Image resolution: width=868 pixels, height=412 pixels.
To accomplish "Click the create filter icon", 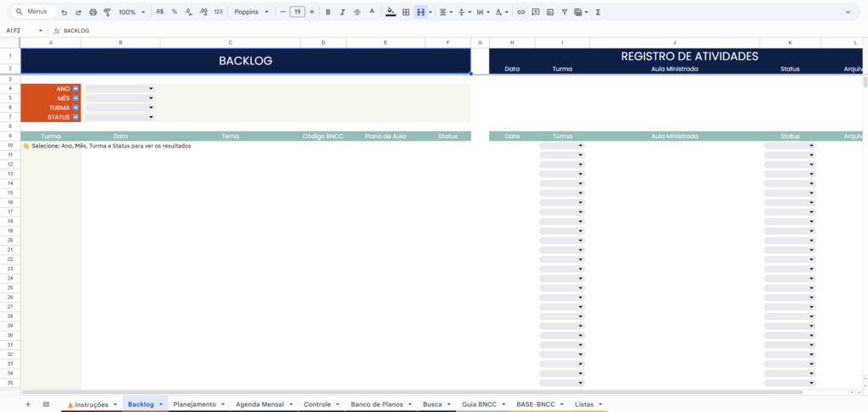I will [x=565, y=13].
